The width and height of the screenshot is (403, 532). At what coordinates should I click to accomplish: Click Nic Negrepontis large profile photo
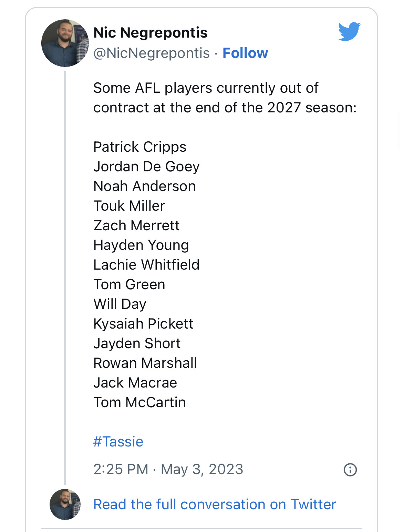click(65, 43)
